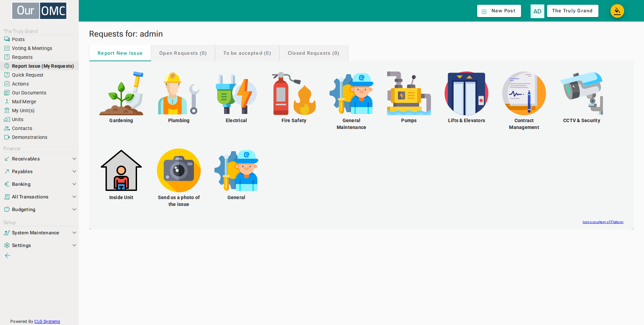The image size is (644, 325).
Task: Open the CLG Systems link
Action: coord(47,322)
